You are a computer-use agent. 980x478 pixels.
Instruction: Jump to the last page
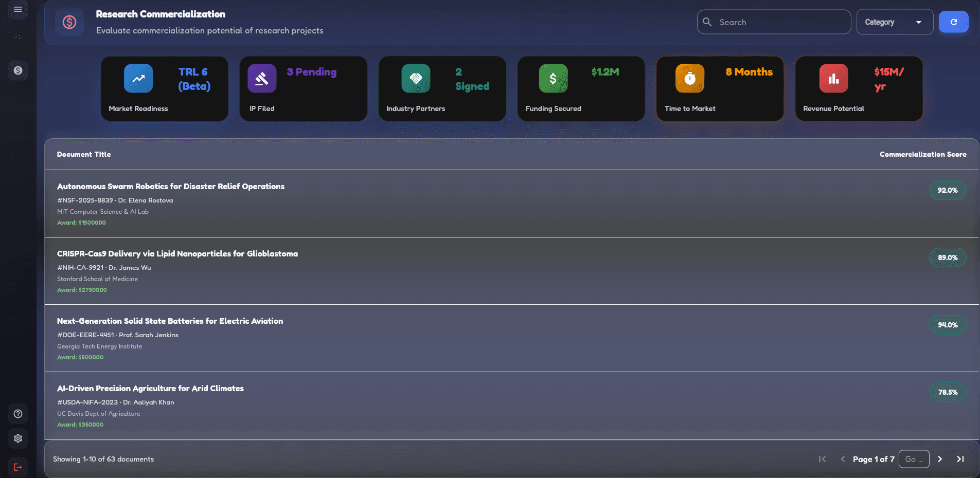point(960,459)
